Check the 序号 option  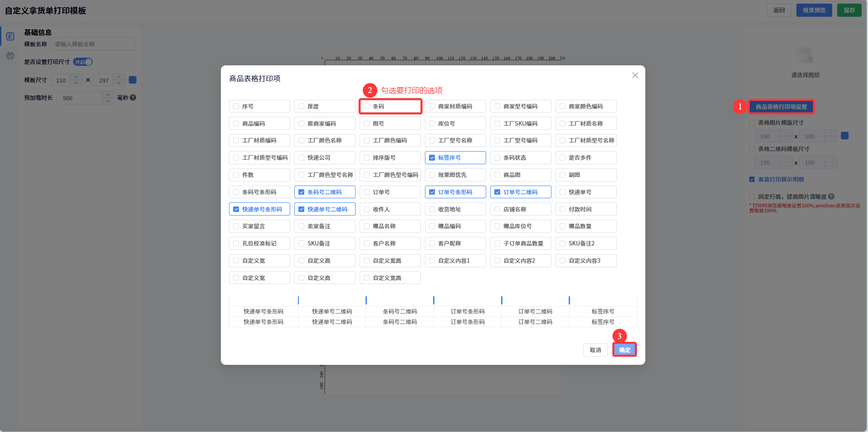(x=236, y=106)
